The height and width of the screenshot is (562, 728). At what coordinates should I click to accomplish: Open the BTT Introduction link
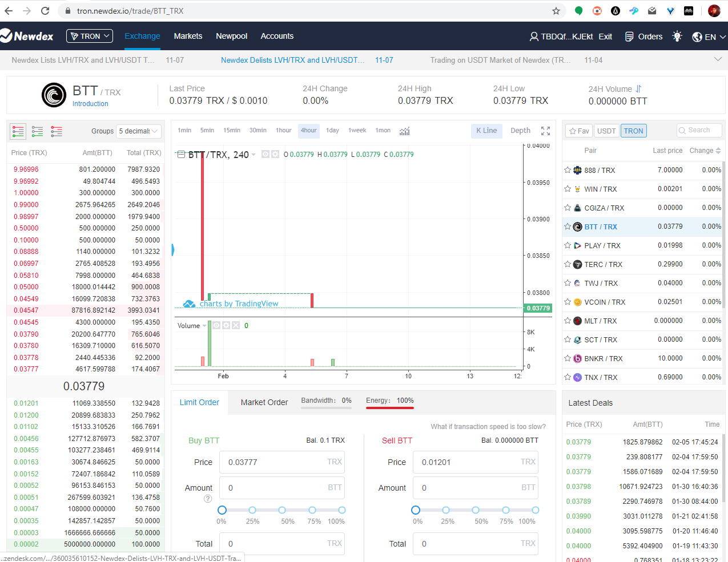click(90, 104)
